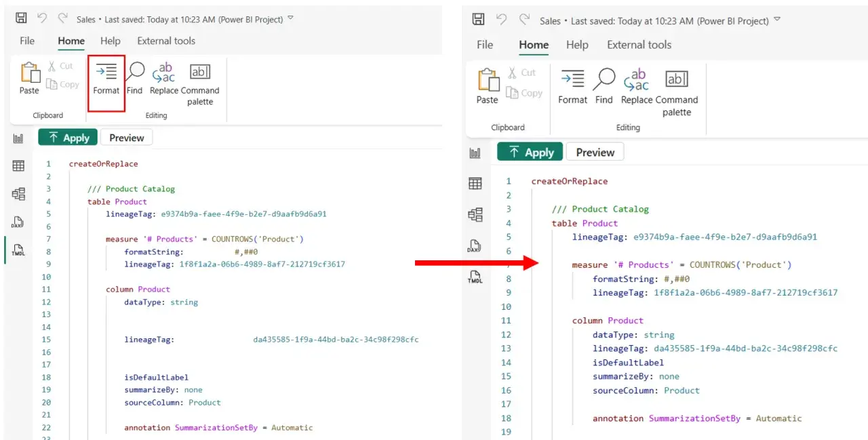Open External tools tab in left window

click(x=166, y=41)
